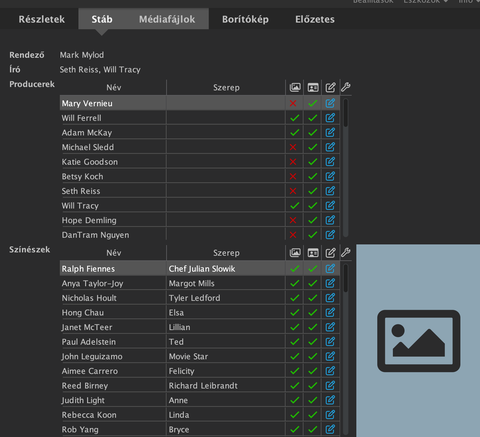Viewport: 480px width, 437px height.
Task: Toggle Katie Goodson's red X photo status
Action: click(293, 162)
